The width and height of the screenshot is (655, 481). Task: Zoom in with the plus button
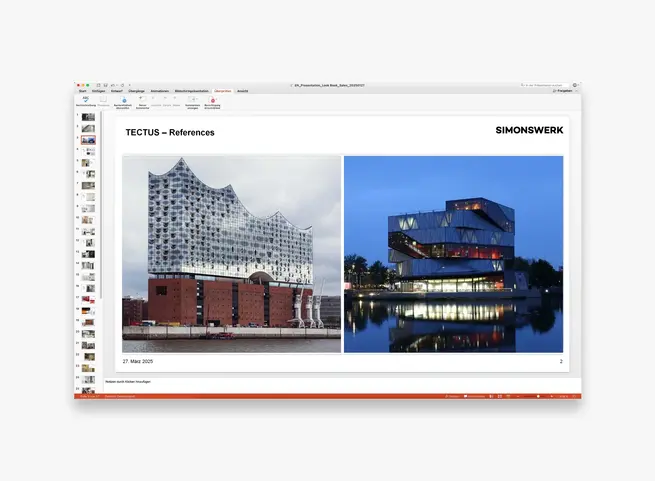click(x=551, y=396)
